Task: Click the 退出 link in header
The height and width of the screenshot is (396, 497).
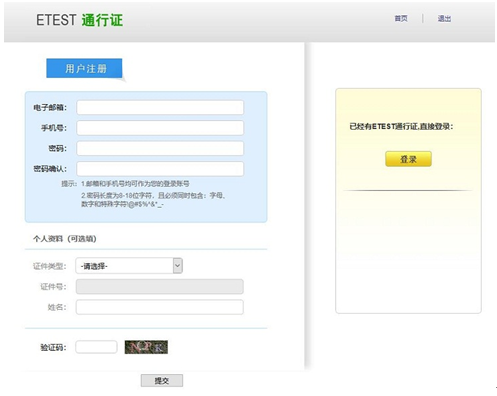Action: (x=444, y=19)
